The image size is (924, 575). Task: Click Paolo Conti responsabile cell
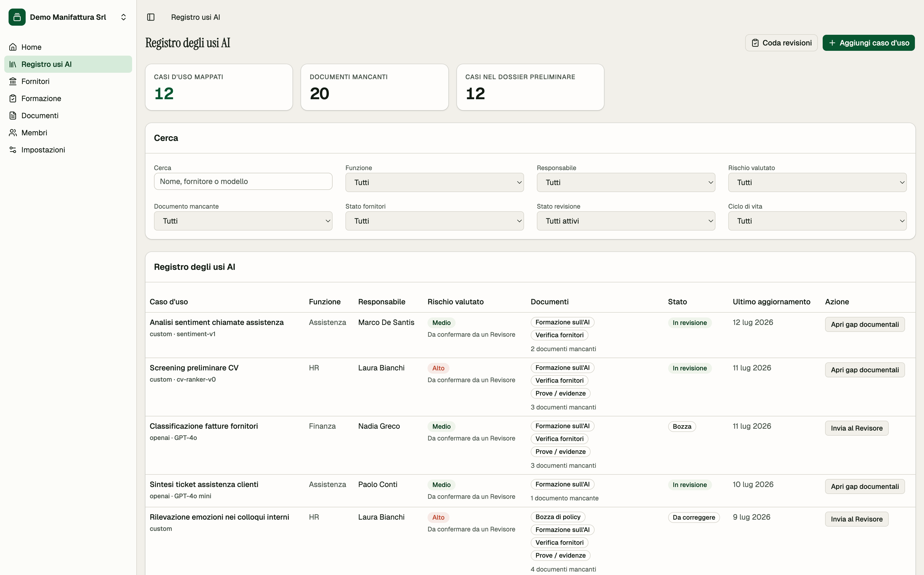(x=378, y=485)
